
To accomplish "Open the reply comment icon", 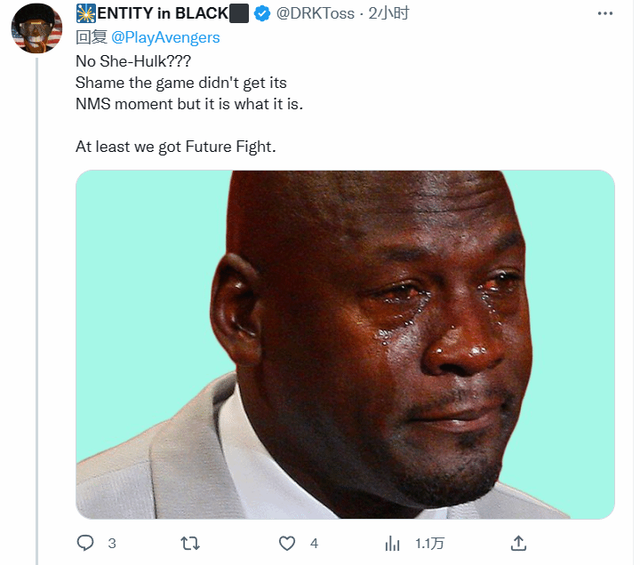I will click(x=85, y=543).
